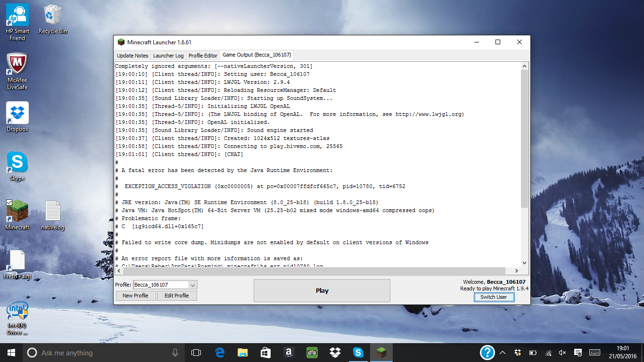This screenshot has width=644, height=362.
Task: Select the Recycle Bin desktop icon
Action: point(52,19)
